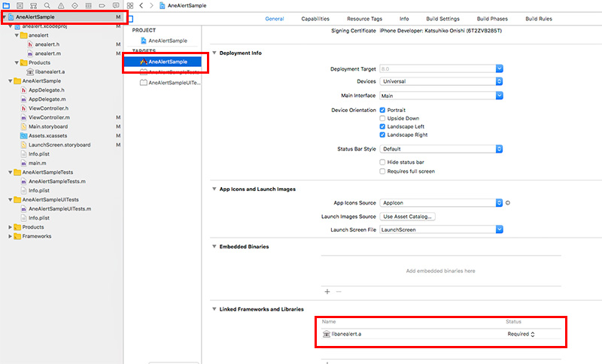Open the Project navigator folder icon
The width and height of the screenshot is (602, 364).
pos(6,5)
